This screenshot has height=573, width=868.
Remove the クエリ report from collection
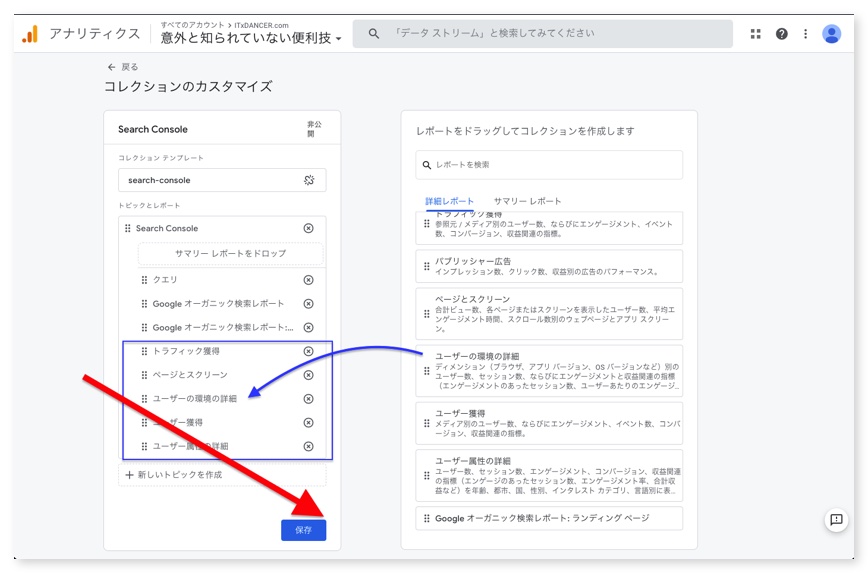pos(308,279)
